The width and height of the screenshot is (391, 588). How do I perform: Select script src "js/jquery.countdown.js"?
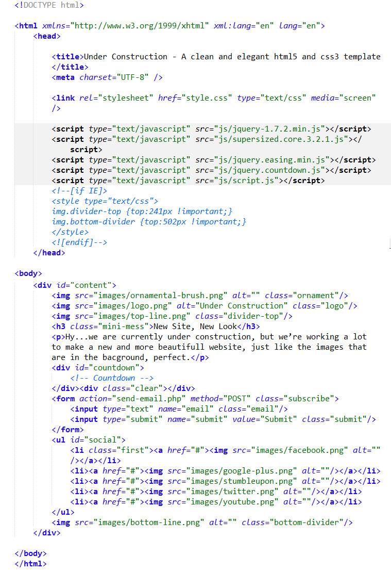[x=269, y=170]
